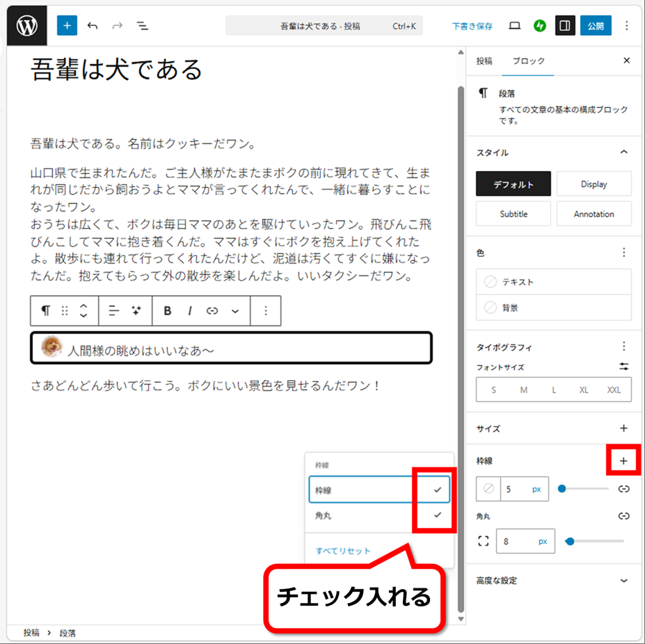Insert a link using the toolbar link icon
This screenshot has height=644, width=645.
[x=212, y=311]
